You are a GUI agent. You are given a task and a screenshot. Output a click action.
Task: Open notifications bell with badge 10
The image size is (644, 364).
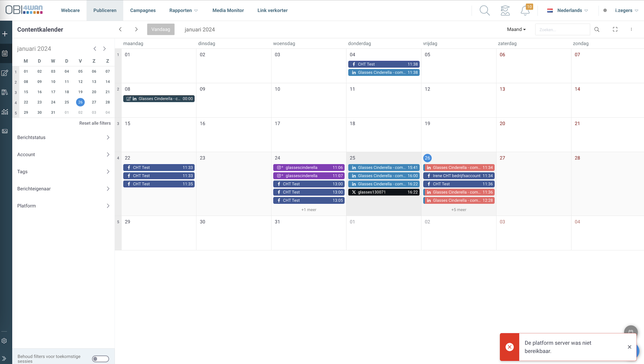click(x=525, y=11)
